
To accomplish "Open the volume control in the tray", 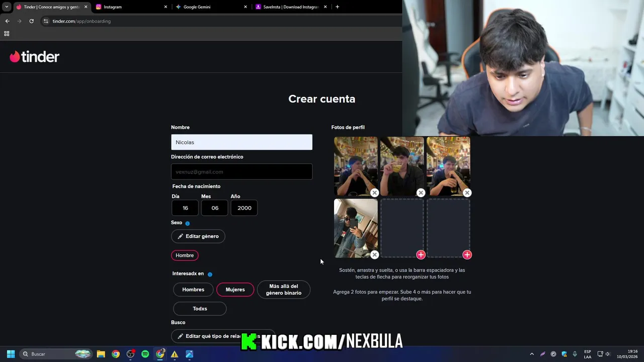I will tap(608, 354).
